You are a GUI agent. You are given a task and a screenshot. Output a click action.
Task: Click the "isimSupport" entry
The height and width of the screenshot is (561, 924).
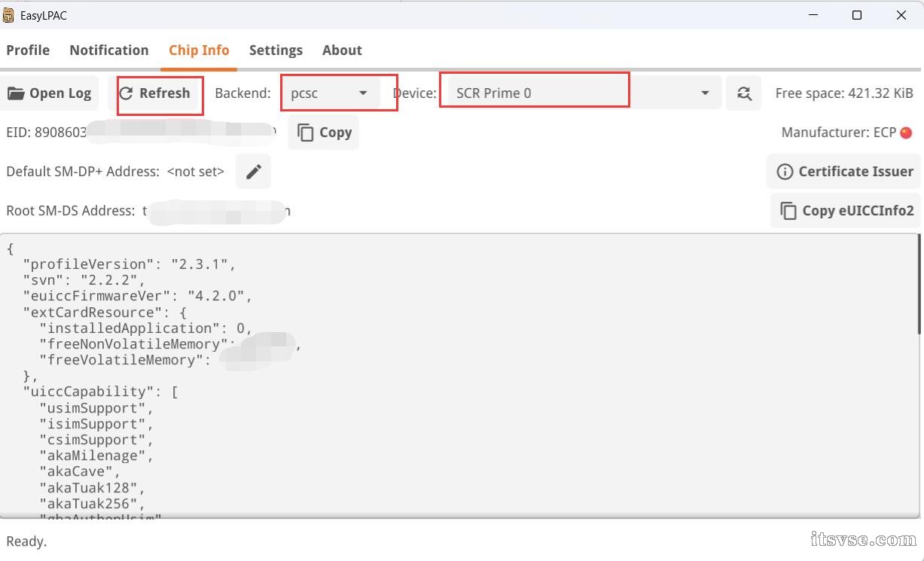pos(96,424)
